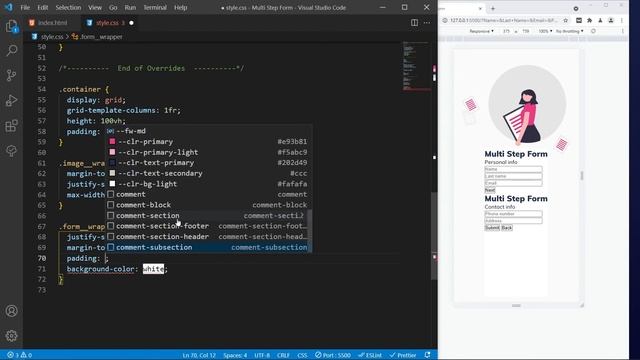Screen dimensions: 640x360
Task: Select the comment-block snippet suggestion
Action: tap(209, 205)
